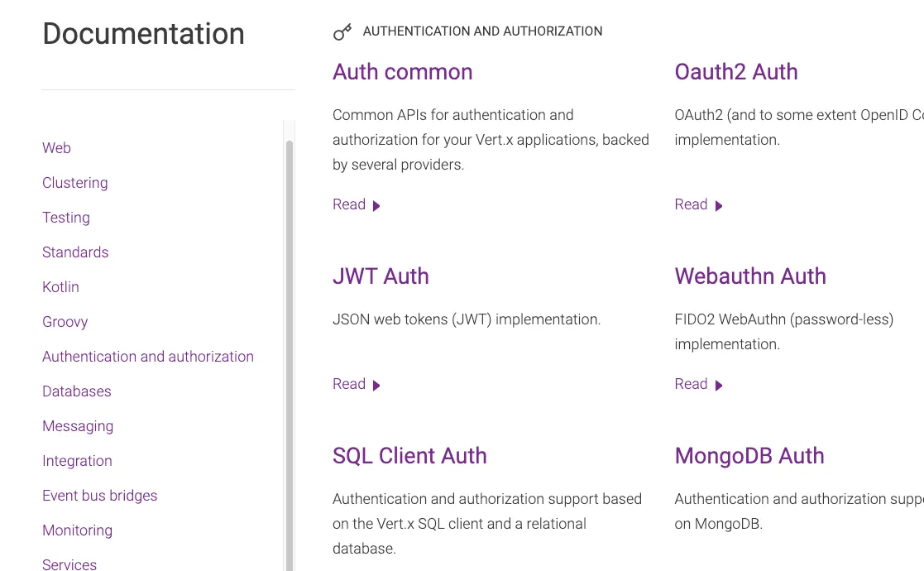
Task: Select Clustering in the sidebar
Action: click(x=74, y=183)
